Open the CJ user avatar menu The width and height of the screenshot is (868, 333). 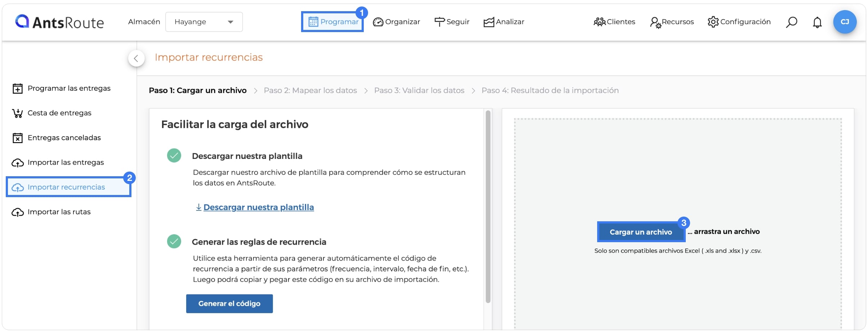coord(845,22)
